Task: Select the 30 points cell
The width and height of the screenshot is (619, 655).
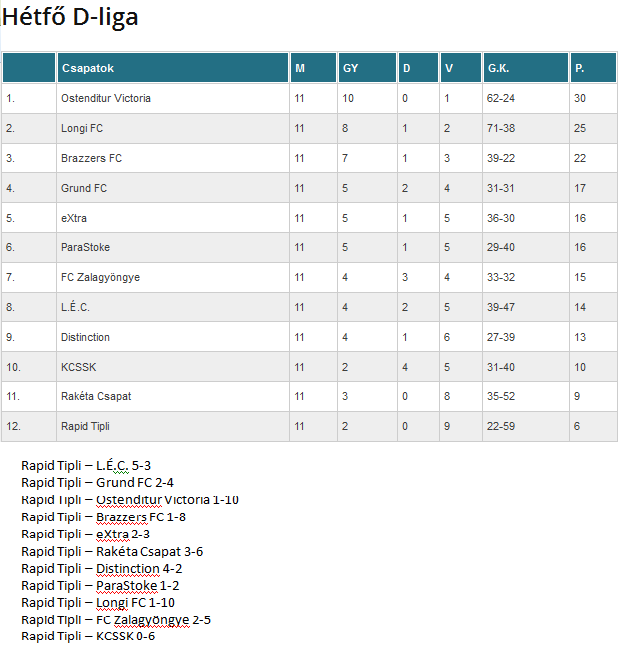Action: (x=580, y=99)
